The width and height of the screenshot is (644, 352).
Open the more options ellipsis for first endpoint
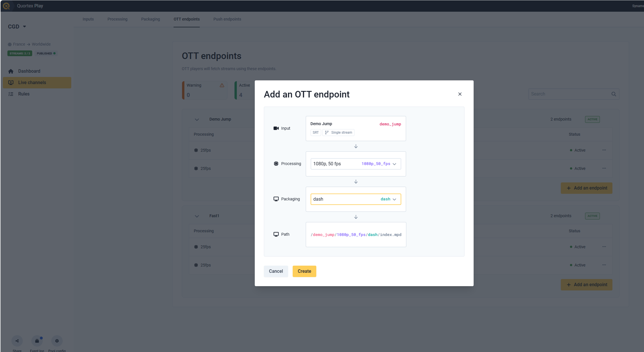tap(604, 150)
